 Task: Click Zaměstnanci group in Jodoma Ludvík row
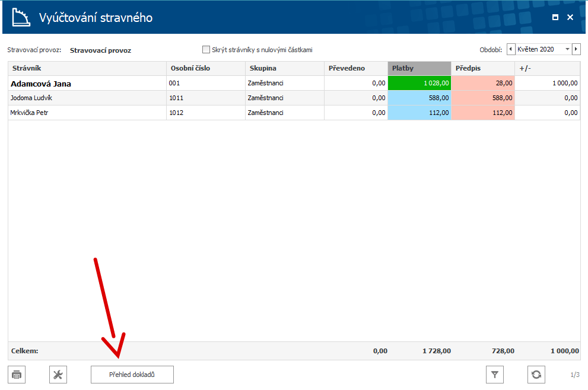click(x=285, y=98)
